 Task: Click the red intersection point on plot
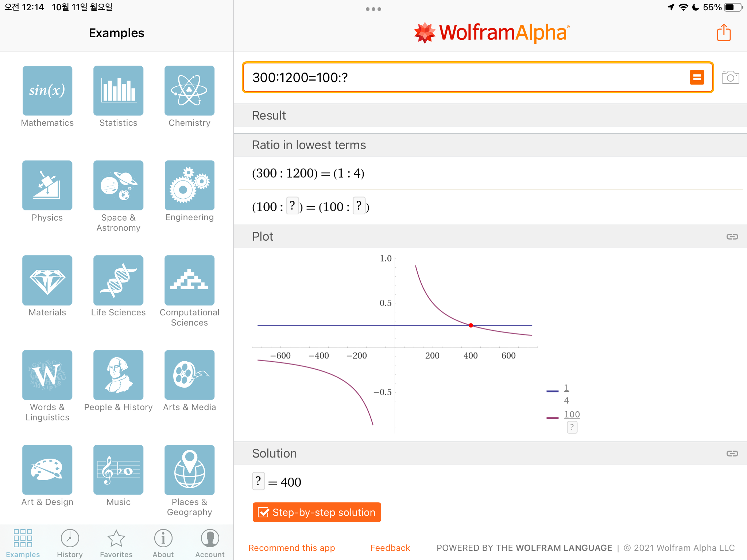click(471, 325)
